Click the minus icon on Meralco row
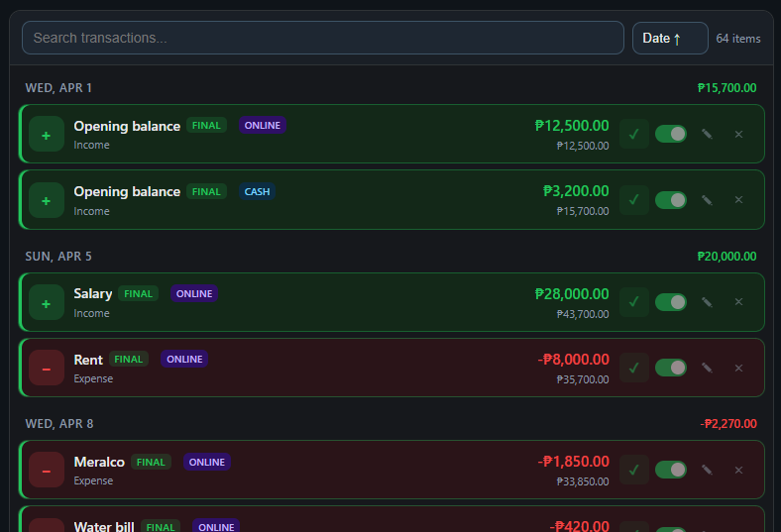This screenshot has height=532, width=781. tap(47, 470)
